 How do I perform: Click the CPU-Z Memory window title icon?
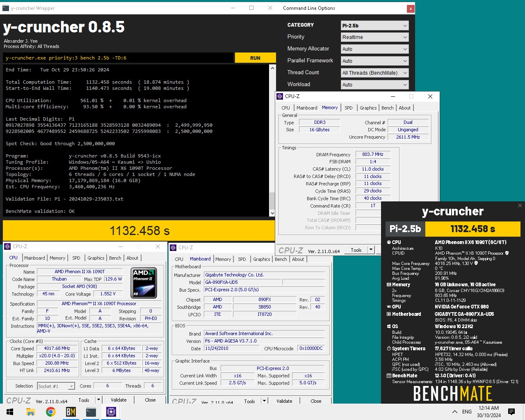point(280,96)
